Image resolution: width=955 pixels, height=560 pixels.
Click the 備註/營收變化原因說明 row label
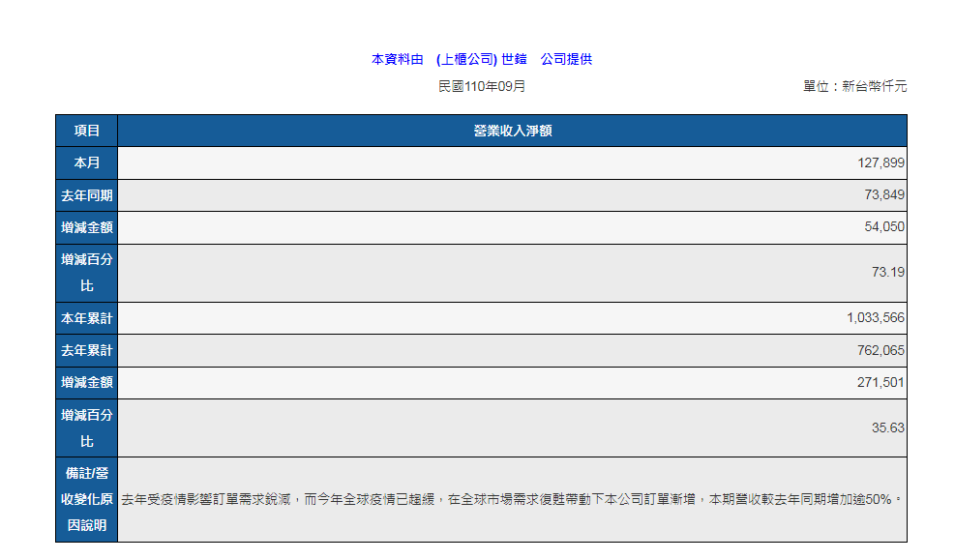(87, 499)
